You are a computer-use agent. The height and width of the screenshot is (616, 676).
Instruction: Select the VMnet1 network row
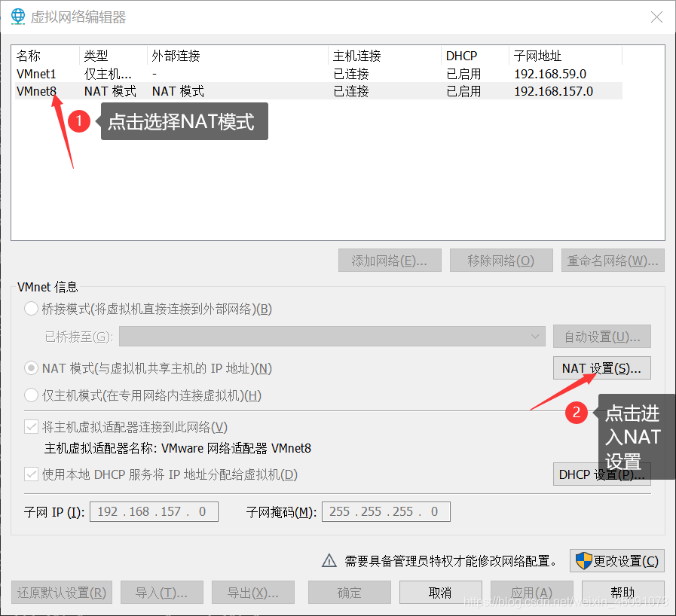[319, 74]
